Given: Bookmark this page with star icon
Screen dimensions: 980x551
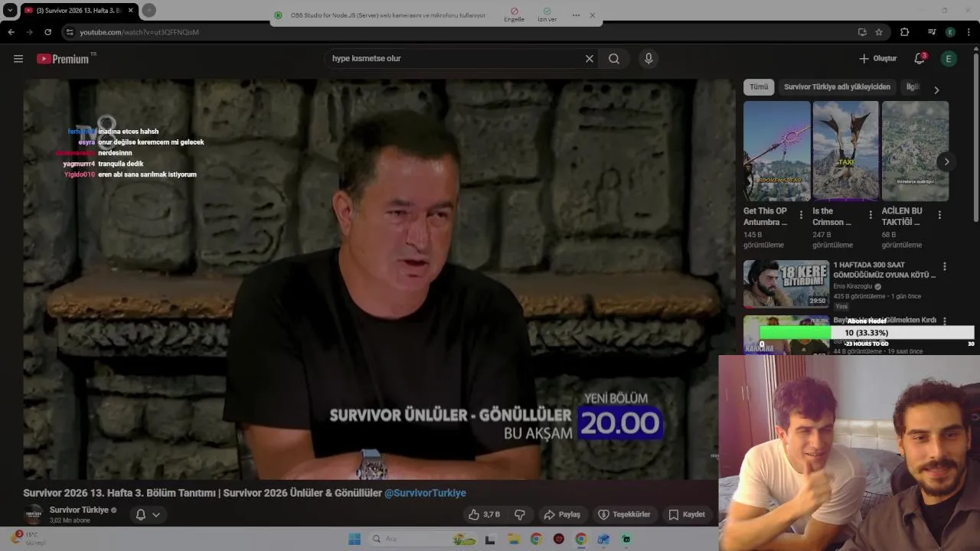Looking at the screenshot, I should (879, 32).
